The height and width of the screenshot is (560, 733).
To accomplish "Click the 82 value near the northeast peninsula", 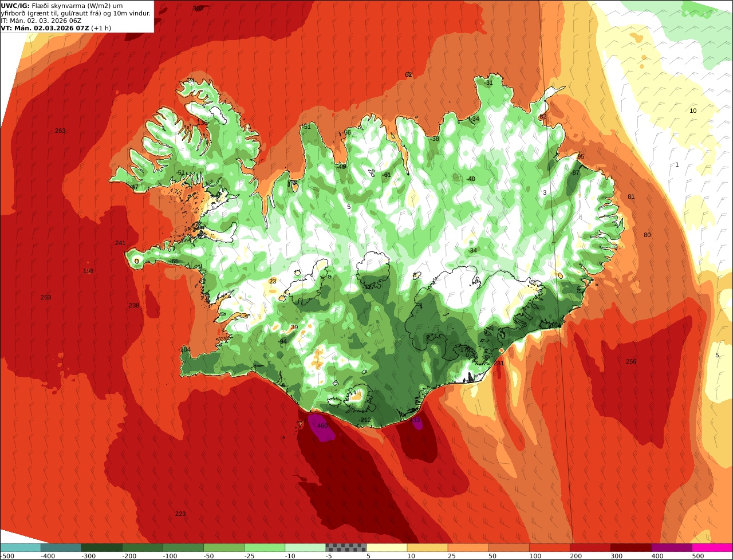I will pos(543,117).
